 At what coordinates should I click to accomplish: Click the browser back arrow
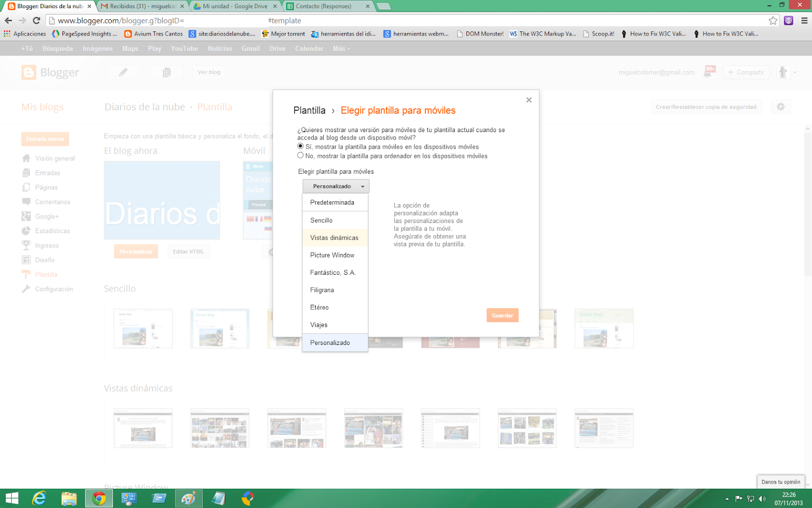(x=8, y=20)
